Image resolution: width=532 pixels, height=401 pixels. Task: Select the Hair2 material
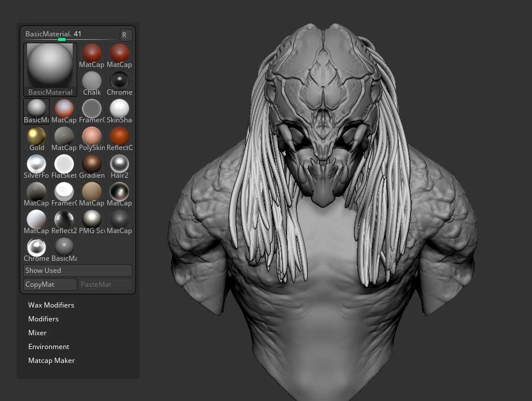click(119, 167)
